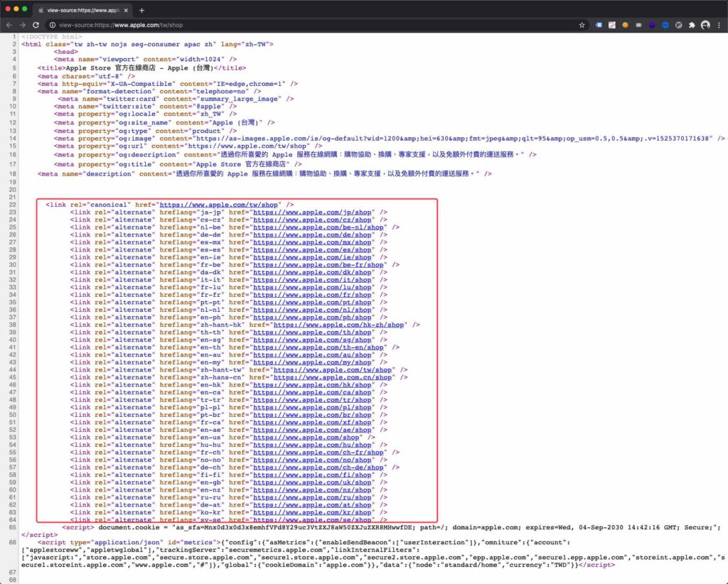The image size is (728, 584).
Task: Click the browser forward arrow
Action: coord(22,25)
